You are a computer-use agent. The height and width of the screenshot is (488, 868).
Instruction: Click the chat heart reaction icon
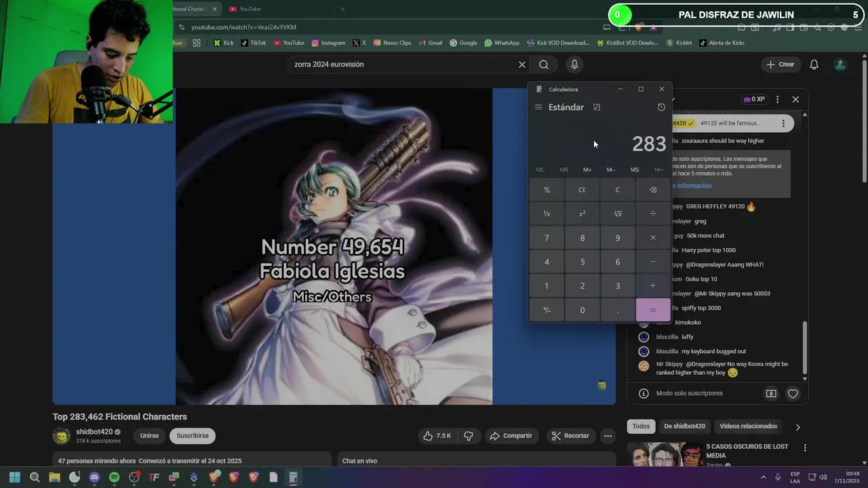(793, 393)
